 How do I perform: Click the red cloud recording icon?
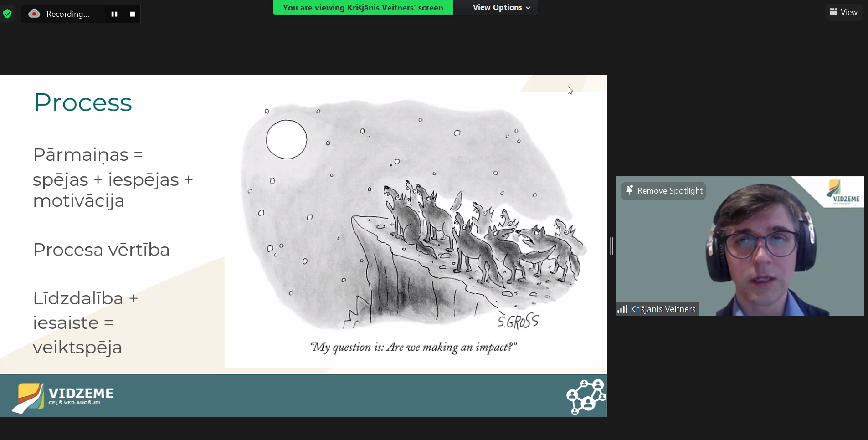[x=34, y=14]
